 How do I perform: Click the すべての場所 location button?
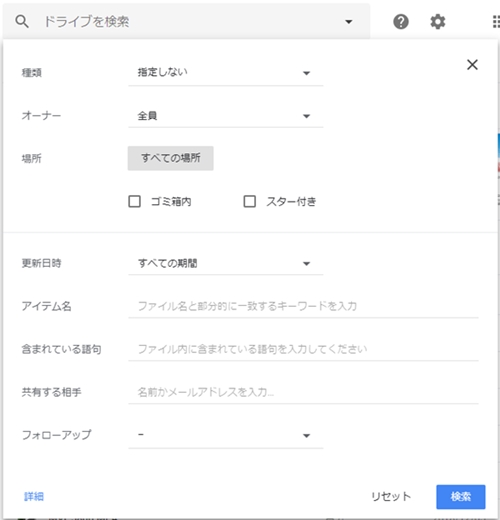(171, 158)
